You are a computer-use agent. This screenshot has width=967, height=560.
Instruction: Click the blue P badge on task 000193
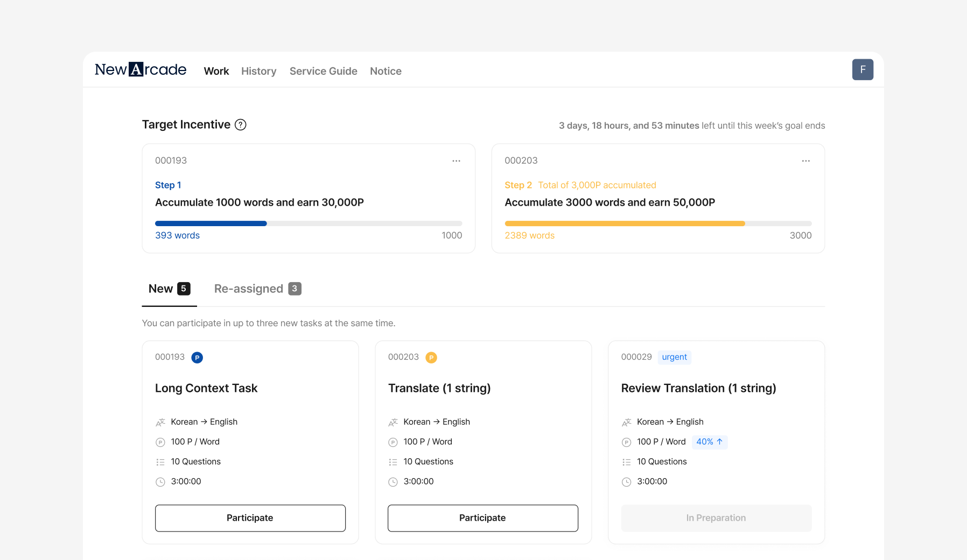[x=197, y=358]
